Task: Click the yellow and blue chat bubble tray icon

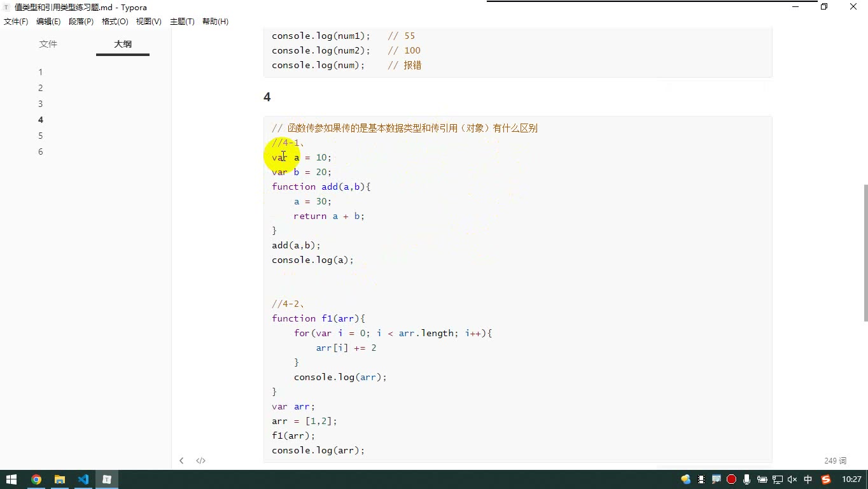Action: pyautogui.click(x=685, y=479)
